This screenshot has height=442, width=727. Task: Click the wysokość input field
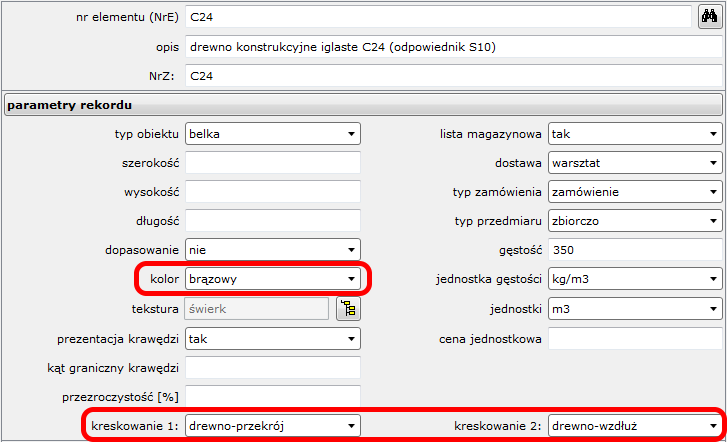[272, 192]
